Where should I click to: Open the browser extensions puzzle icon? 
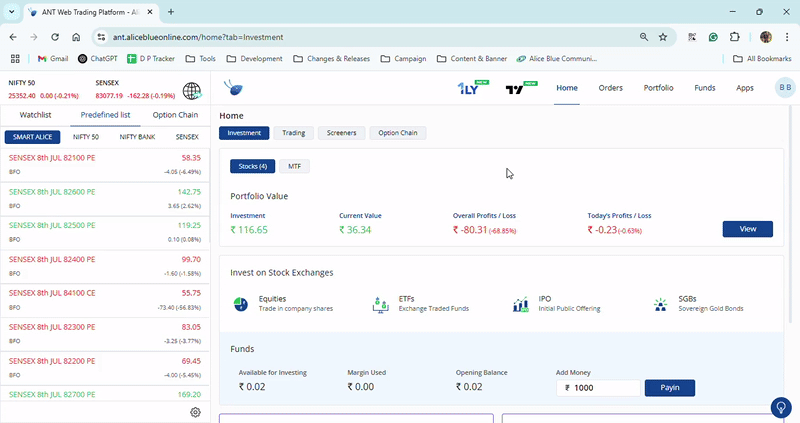pyautogui.click(x=734, y=37)
